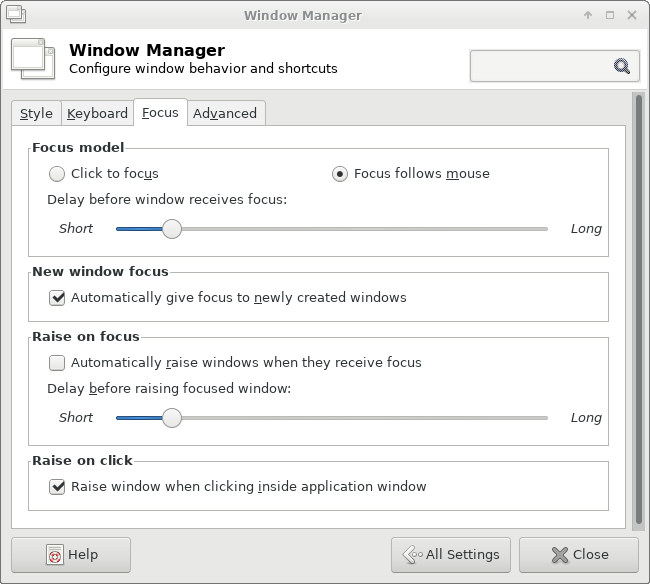Click the shade/roll-up arrow in title bar
Image resolution: width=650 pixels, height=584 pixels.
(587, 15)
